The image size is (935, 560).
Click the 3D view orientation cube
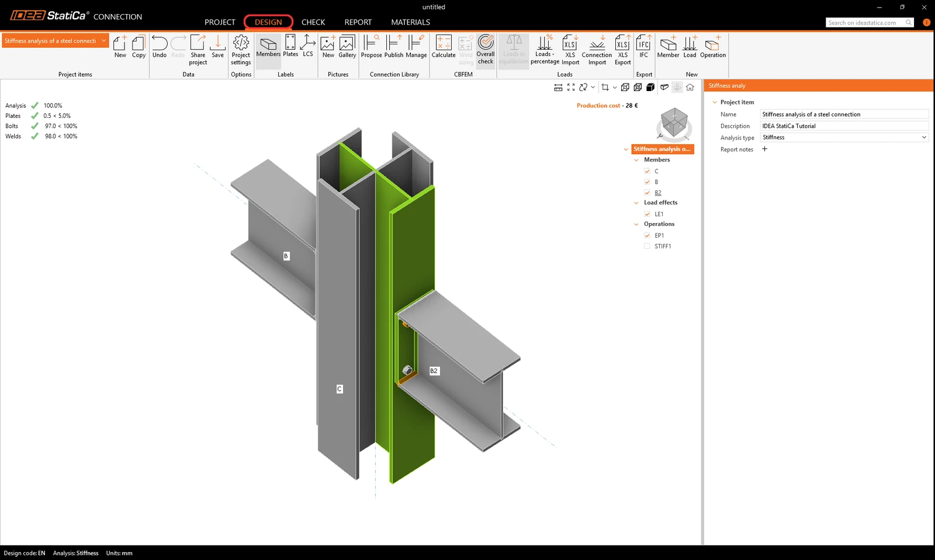(674, 124)
